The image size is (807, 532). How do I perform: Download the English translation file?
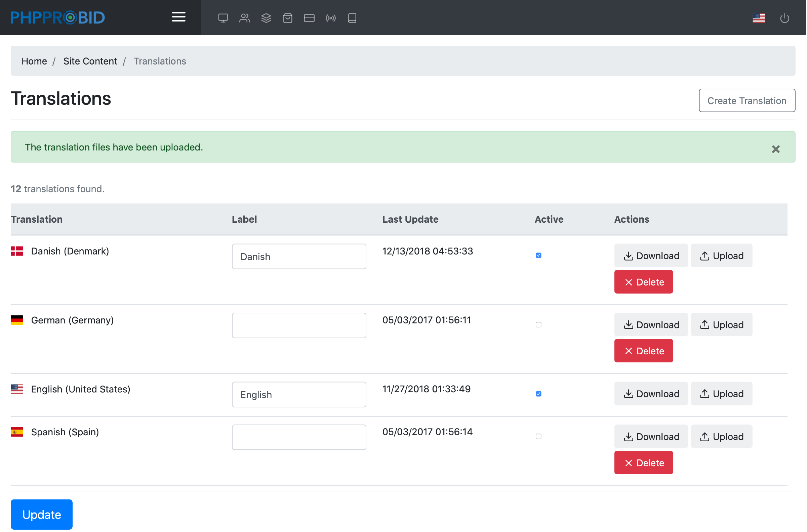[x=651, y=394]
